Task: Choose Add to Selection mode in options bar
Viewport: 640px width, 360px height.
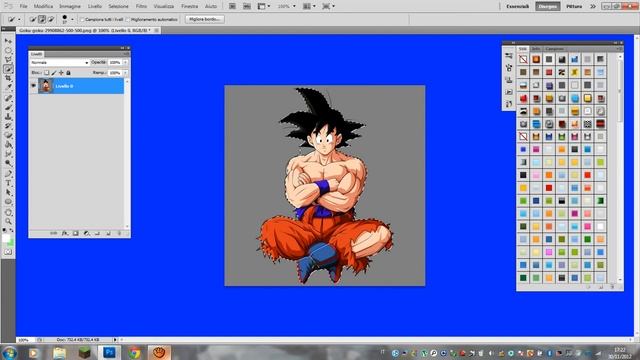Action: pyautogui.click(x=42, y=19)
